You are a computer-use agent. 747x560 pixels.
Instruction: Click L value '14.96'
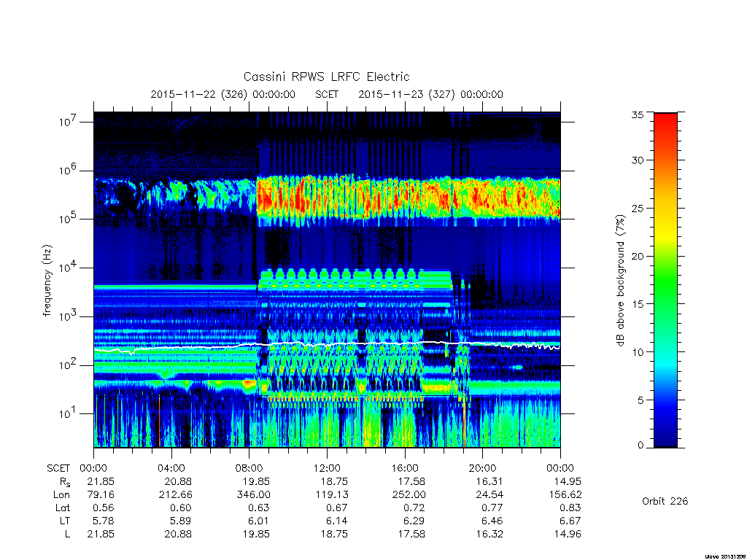pos(568,534)
